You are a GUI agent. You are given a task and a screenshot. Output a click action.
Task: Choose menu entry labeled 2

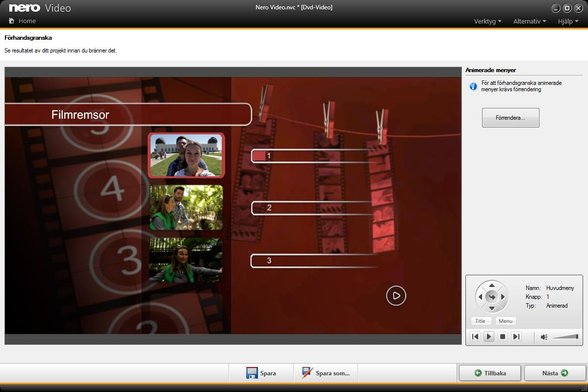pos(314,208)
